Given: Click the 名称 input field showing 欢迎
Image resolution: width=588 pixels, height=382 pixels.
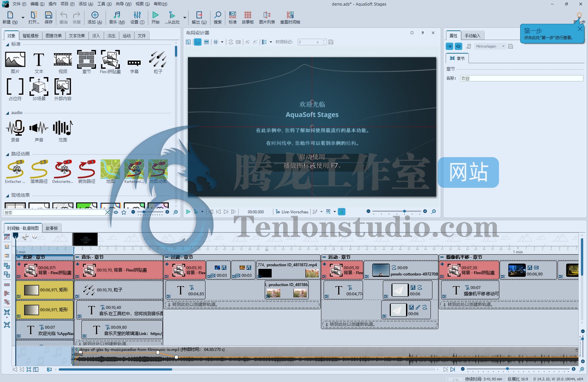Looking at the screenshot, I should pyautogui.click(x=521, y=78).
